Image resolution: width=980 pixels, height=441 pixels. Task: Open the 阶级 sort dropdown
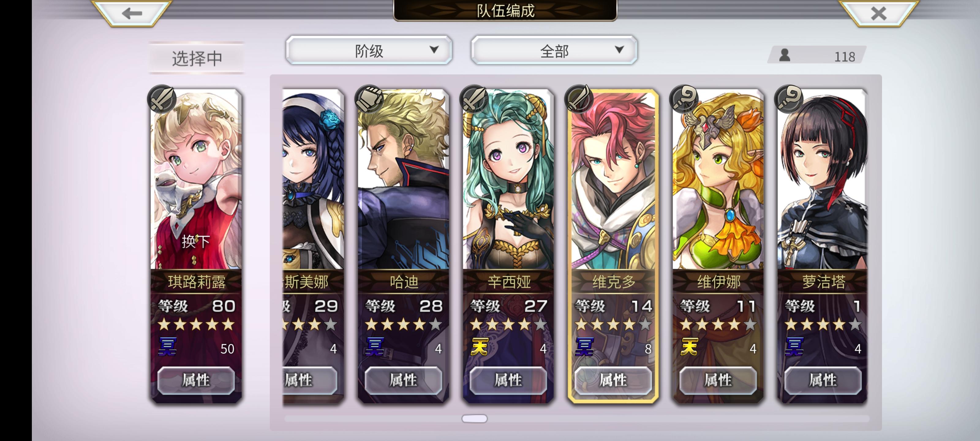coord(369,50)
